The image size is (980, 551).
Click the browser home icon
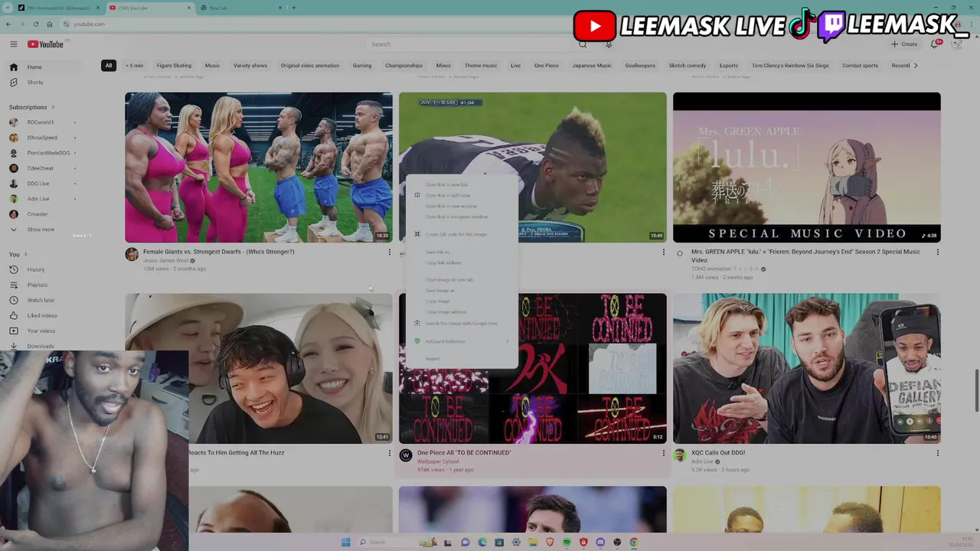pyautogui.click(x=49, y=24)
